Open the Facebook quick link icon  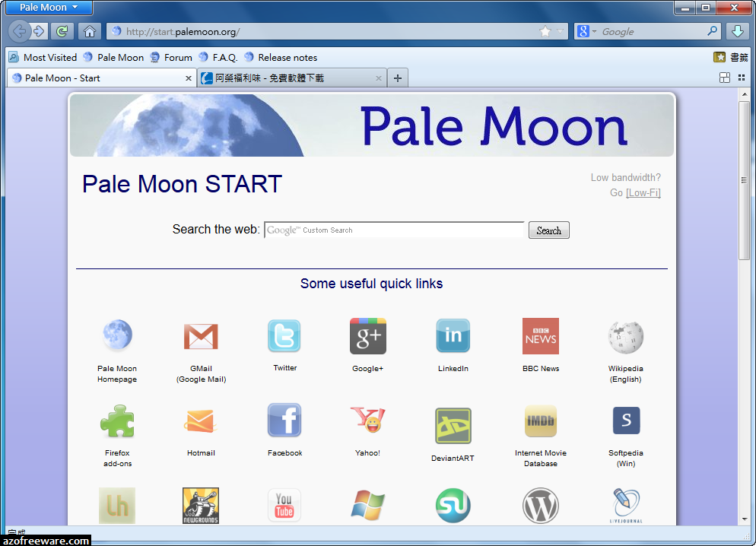tap(284, 420)
